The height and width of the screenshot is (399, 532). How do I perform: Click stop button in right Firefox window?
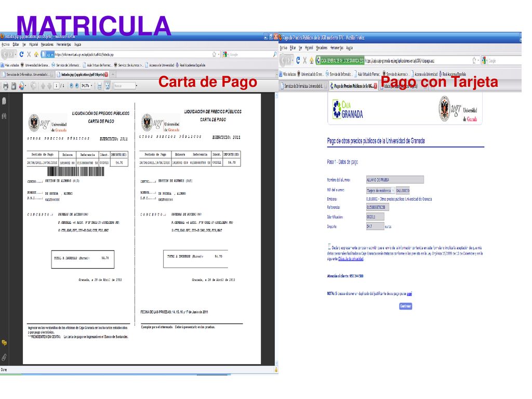[304, 60]
